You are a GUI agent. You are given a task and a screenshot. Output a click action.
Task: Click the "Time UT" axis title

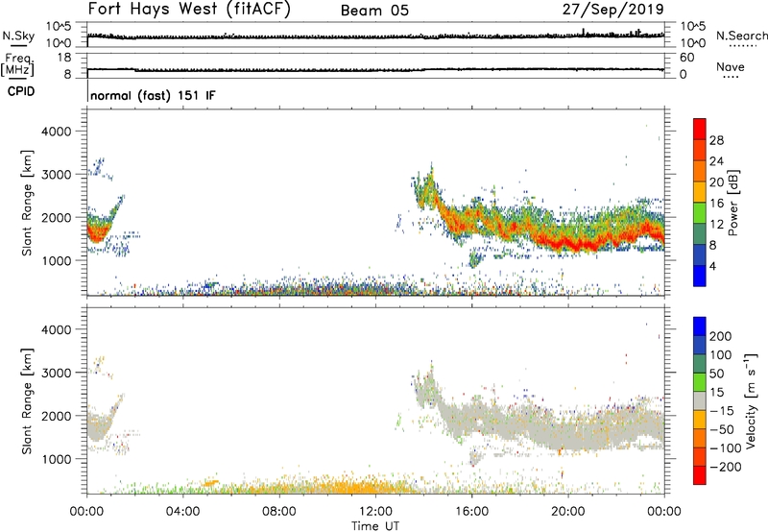(375, 526)
